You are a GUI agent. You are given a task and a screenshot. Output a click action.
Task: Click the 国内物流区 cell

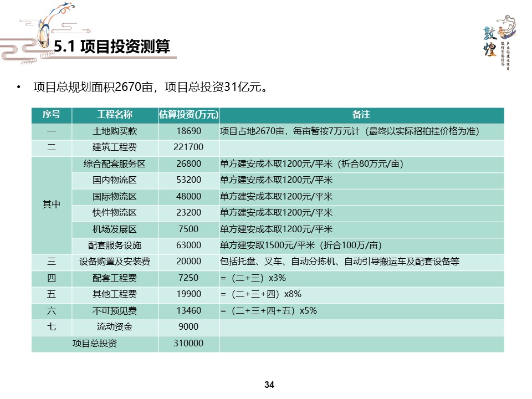pyautogui.click(x=115, y=180)
